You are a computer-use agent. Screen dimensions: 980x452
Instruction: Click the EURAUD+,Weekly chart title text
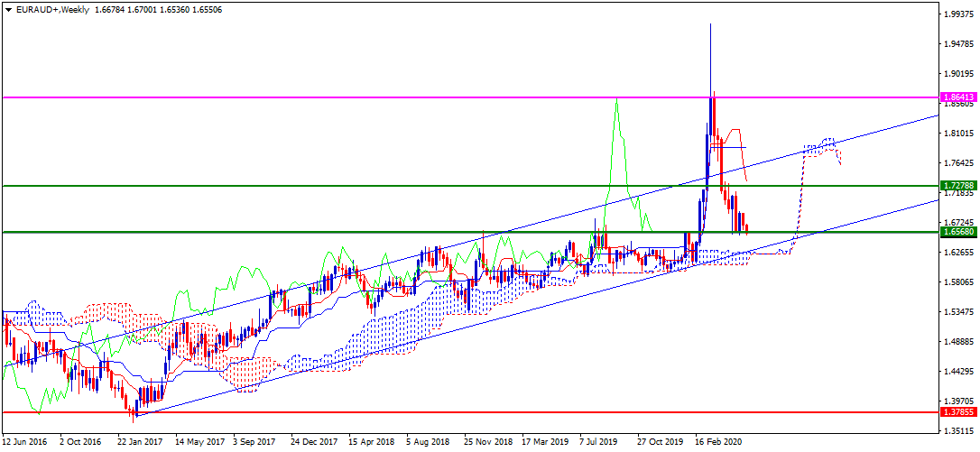point(52,10)
